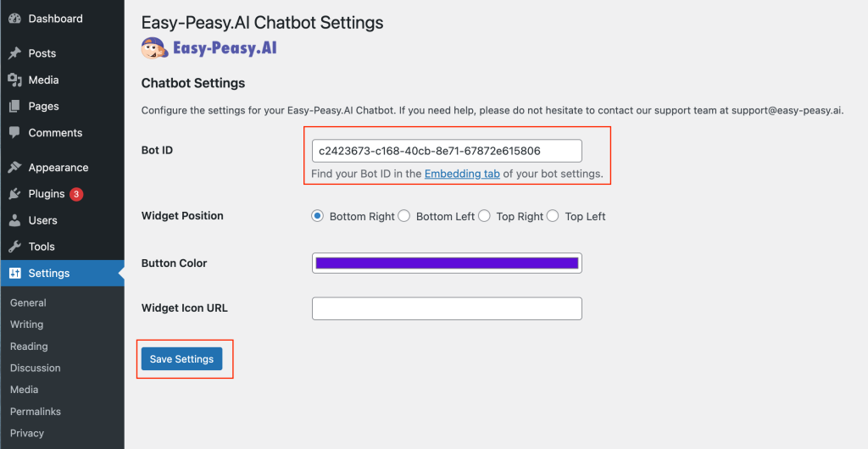Click the Tools wrench icon
This screenshot has height=449, width=868.
tap(14, 247)
